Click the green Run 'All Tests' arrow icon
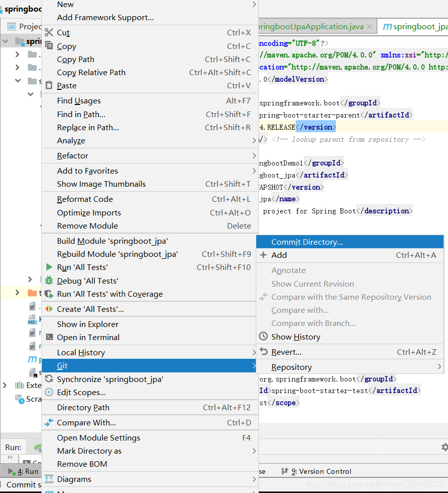 point(49,267)
